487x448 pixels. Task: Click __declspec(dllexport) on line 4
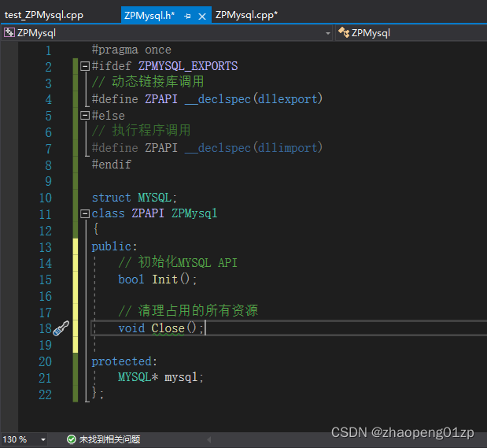click(x=254, y=99)
